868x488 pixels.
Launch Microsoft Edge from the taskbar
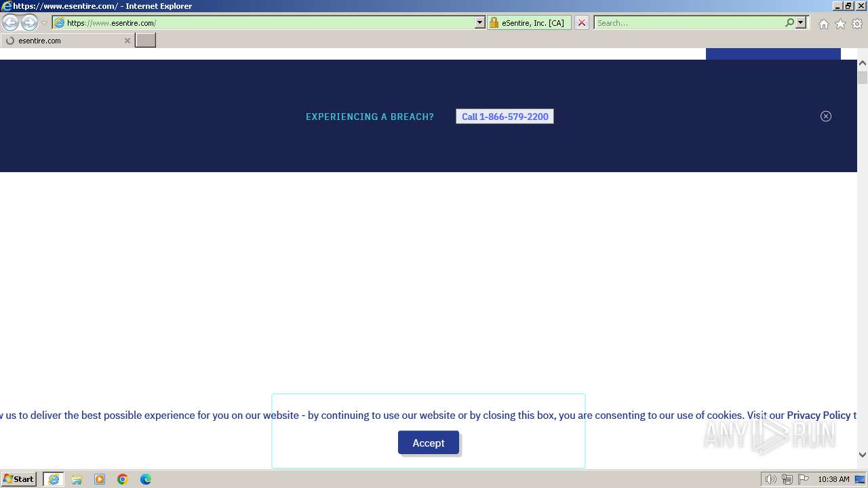[x=146, y=479]
